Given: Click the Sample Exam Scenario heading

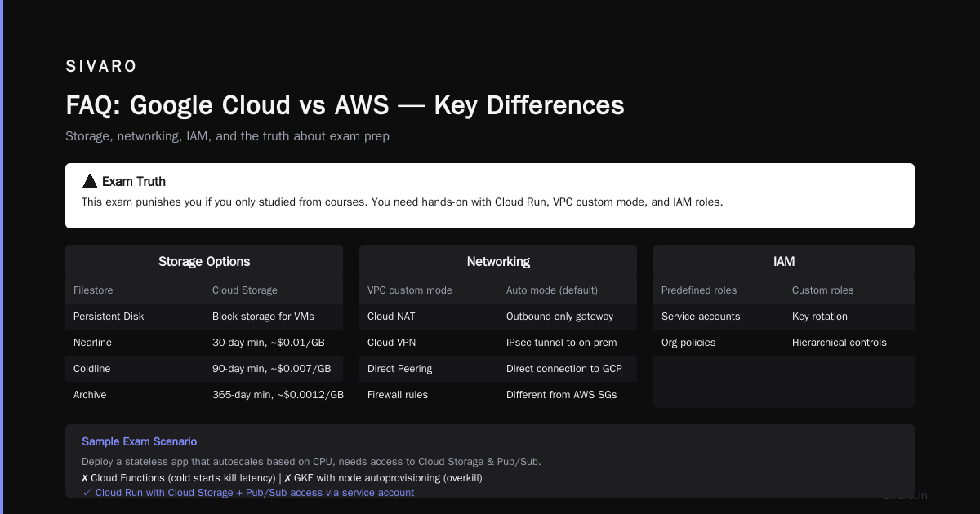Looking at the screenshot, I should tap(139, 441).
